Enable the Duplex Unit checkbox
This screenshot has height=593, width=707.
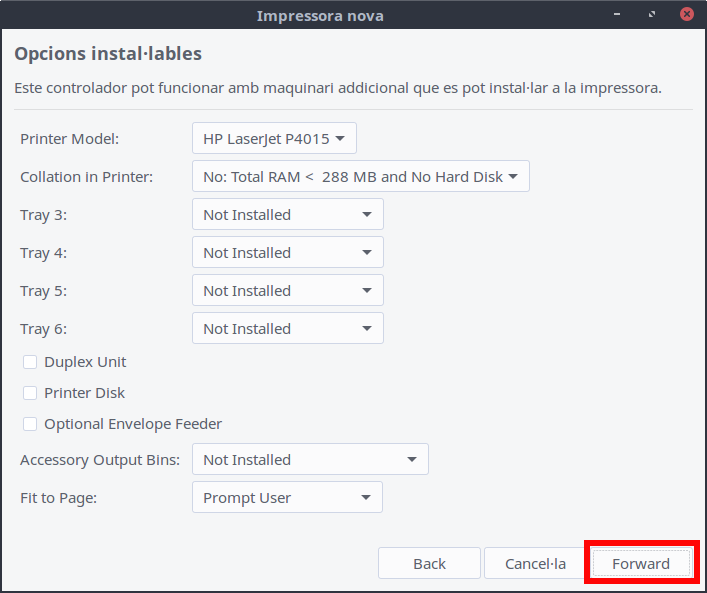(30, 362)
